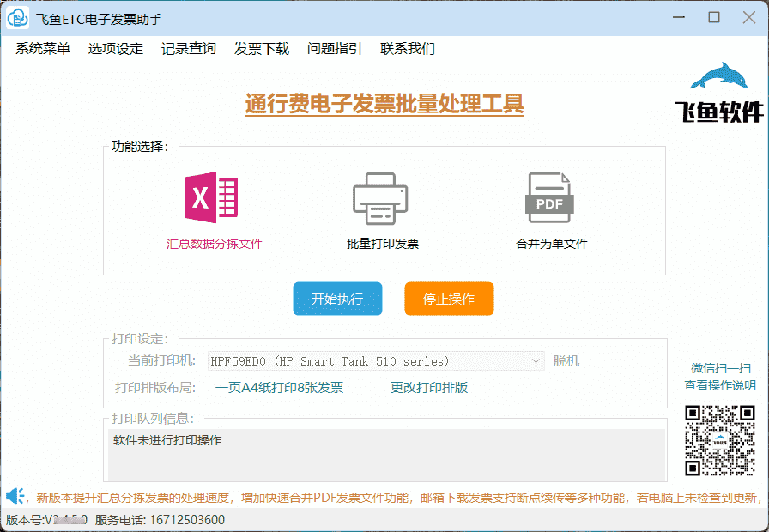
Task: Open the 发票下载 menu
Action: [261, 49]
